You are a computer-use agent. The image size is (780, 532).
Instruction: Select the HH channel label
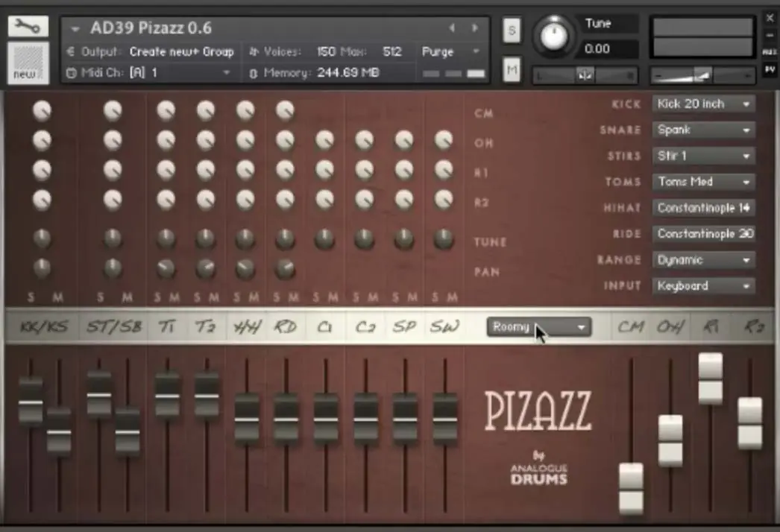pyautogui.click(x=247, y=326)
